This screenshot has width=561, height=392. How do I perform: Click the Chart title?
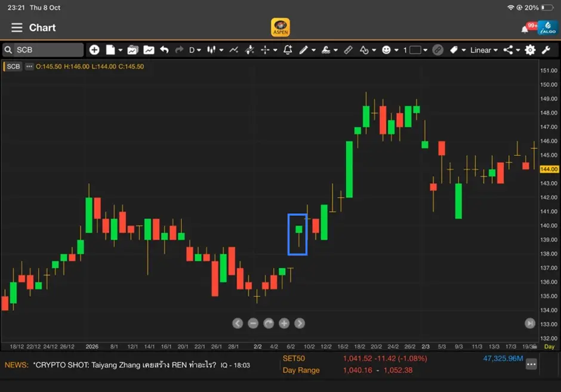42,27
